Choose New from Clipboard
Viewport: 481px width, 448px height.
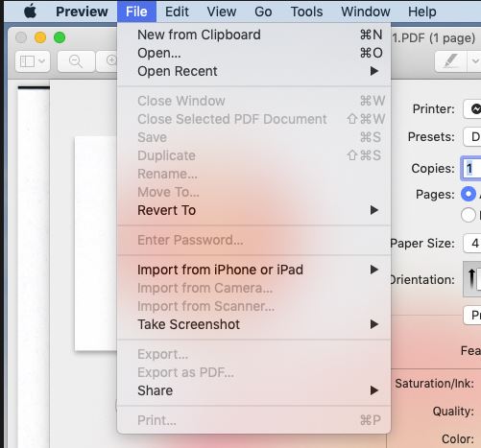[254, 35]
